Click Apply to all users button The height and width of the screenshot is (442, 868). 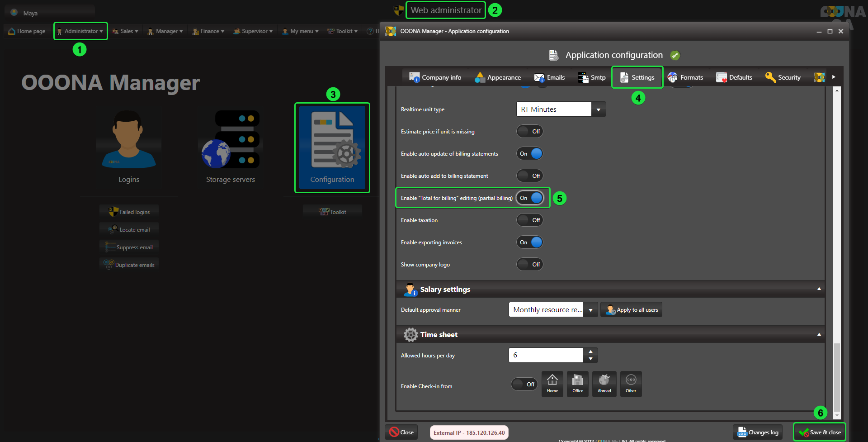[x=631, y=310]
